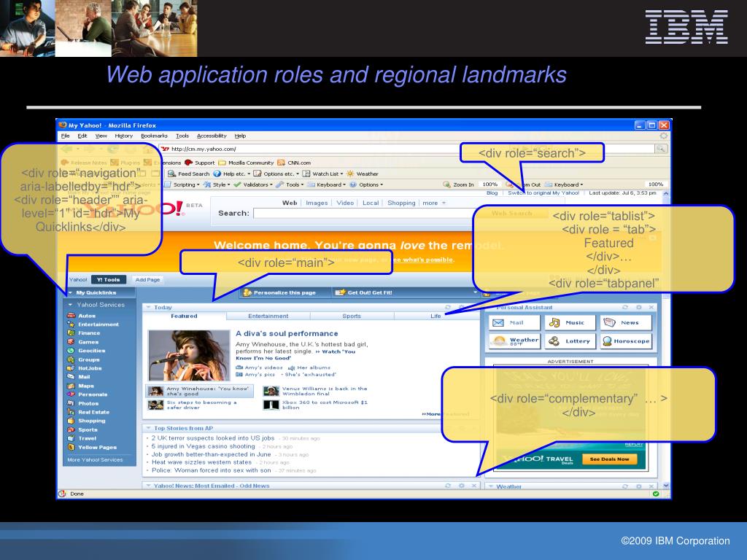Open the History menu
The image size is (747, 560).
(123, 136)
